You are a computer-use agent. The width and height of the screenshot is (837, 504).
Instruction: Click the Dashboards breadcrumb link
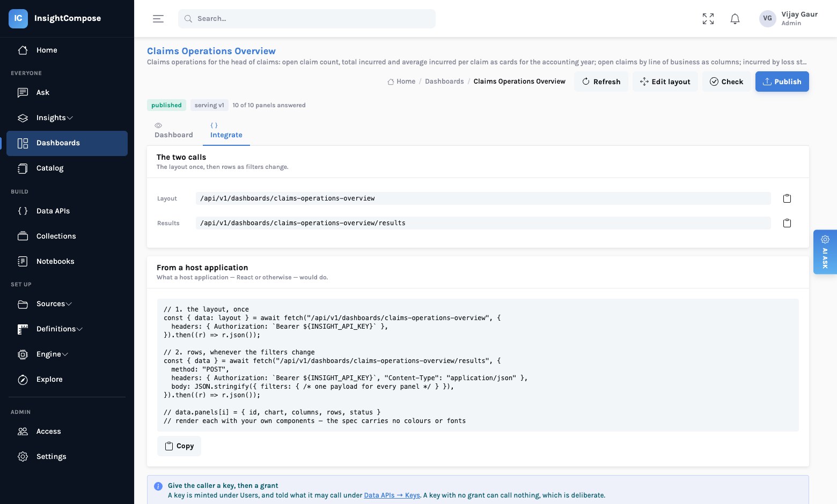444,81
